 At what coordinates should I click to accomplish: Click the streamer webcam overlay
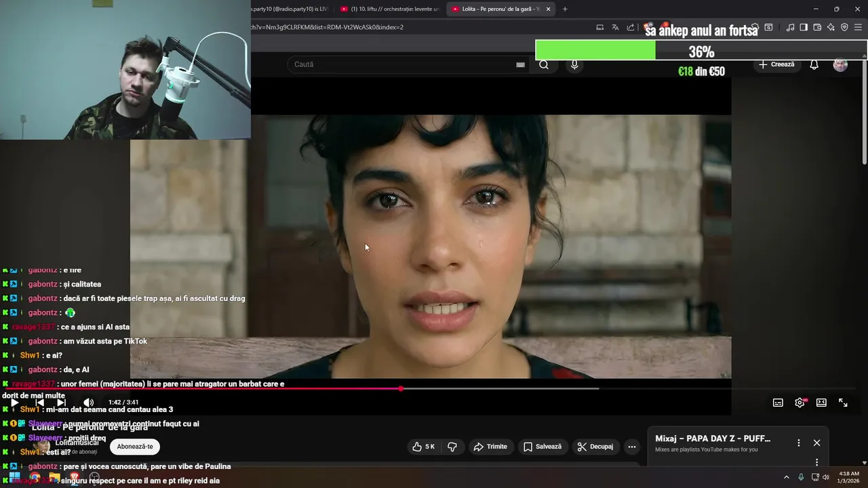click(x=125, y=70)
